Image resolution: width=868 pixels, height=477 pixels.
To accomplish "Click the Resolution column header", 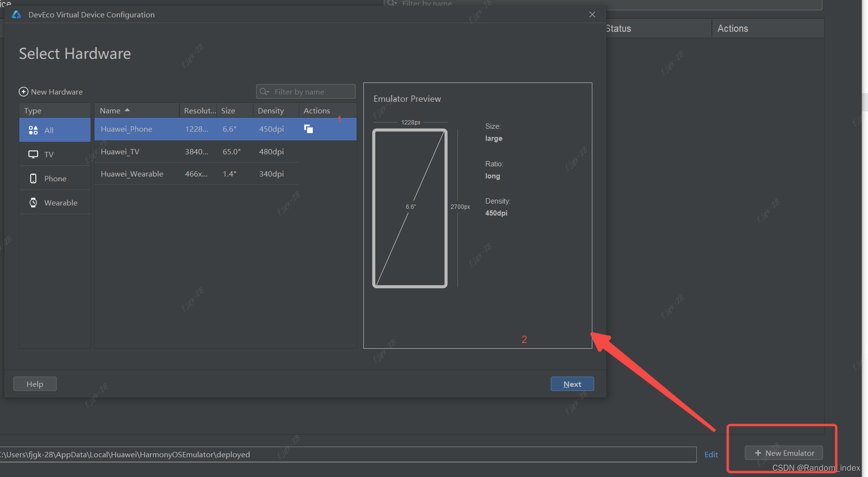I will 199,110.
